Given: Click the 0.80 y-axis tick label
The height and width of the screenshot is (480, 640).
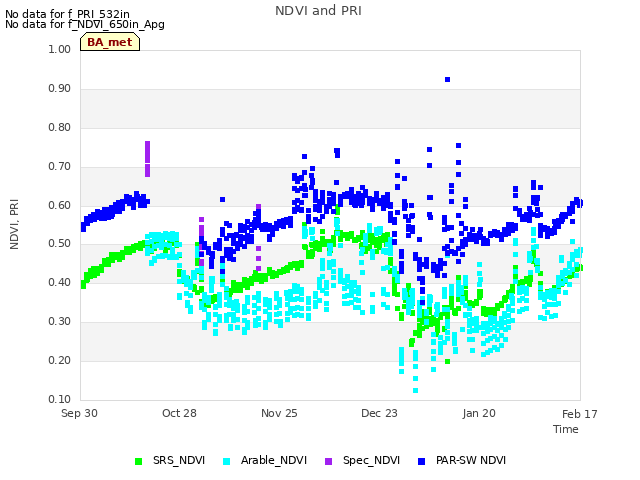Looking at the screenshot, I should tap(60, 127).
